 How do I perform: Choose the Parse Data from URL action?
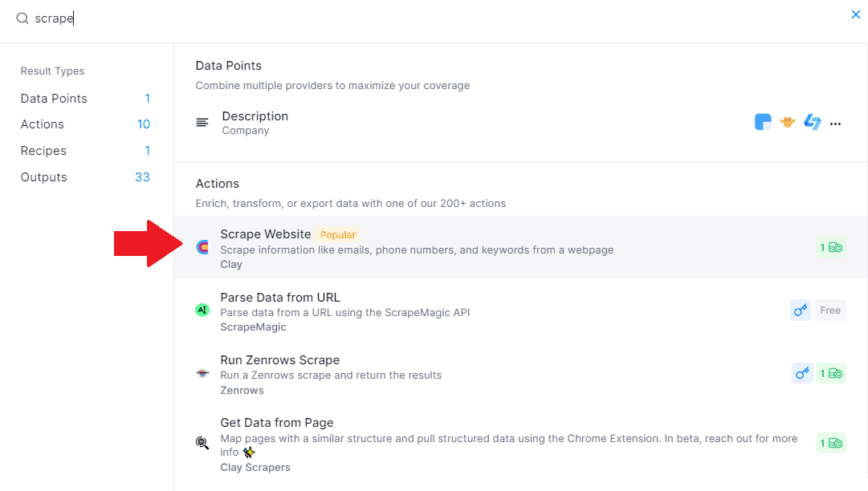280,298
